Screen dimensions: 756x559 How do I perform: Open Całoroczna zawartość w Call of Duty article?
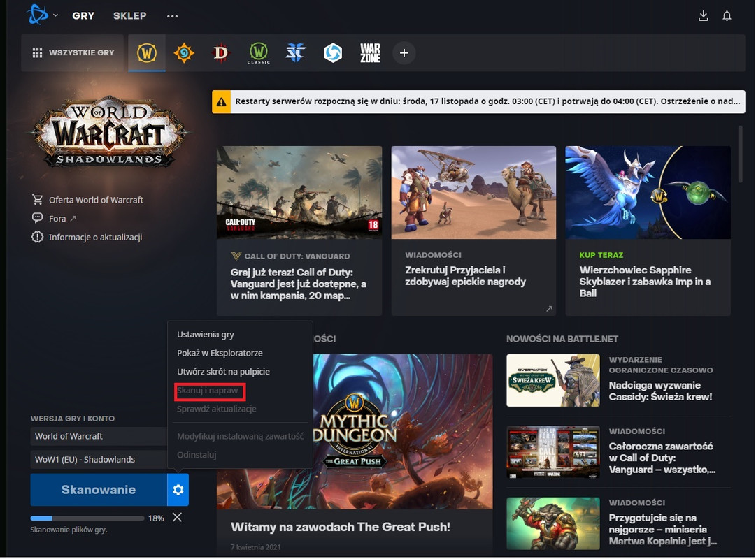tap(662, 458)
